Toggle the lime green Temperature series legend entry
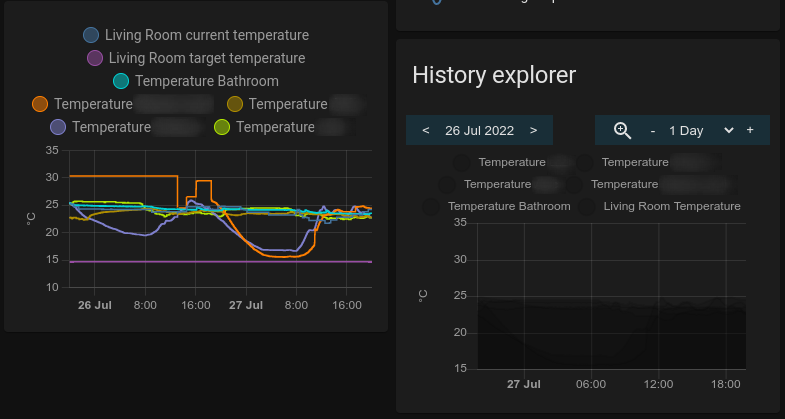Viewport: 785px width, 419px height. 284,127
